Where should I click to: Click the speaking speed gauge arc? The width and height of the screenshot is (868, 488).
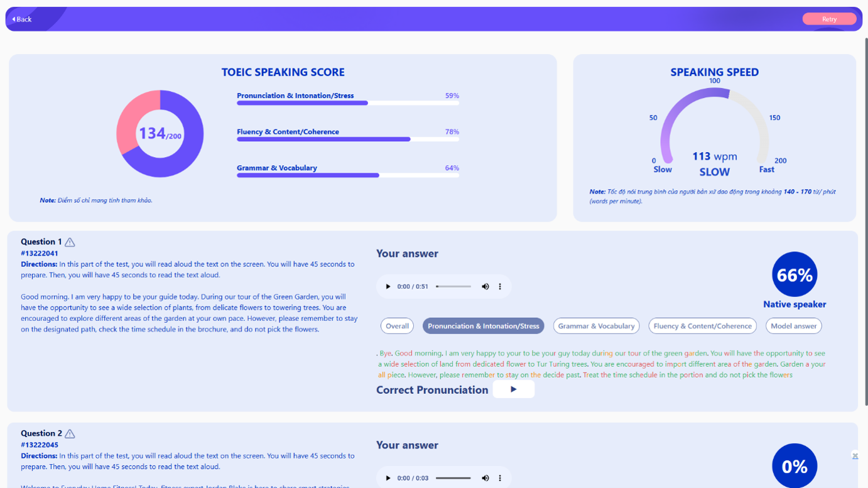point(715,126)
